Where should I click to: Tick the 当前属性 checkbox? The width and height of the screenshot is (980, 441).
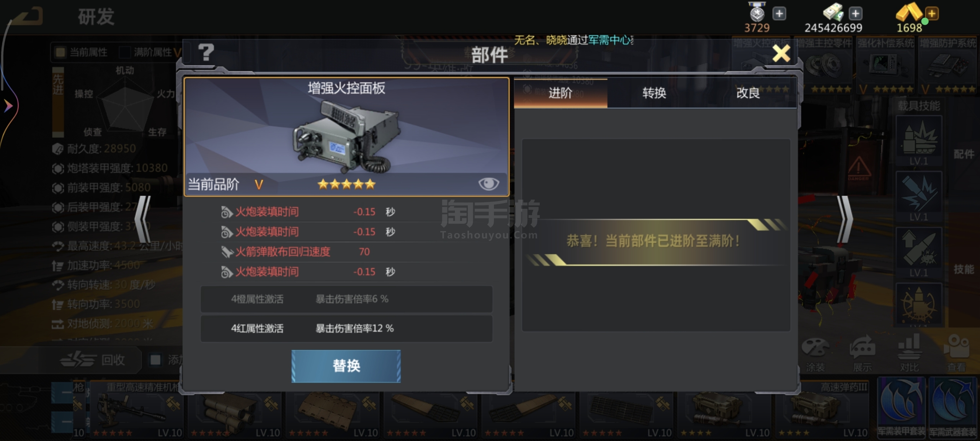click(x=60, y=52)
